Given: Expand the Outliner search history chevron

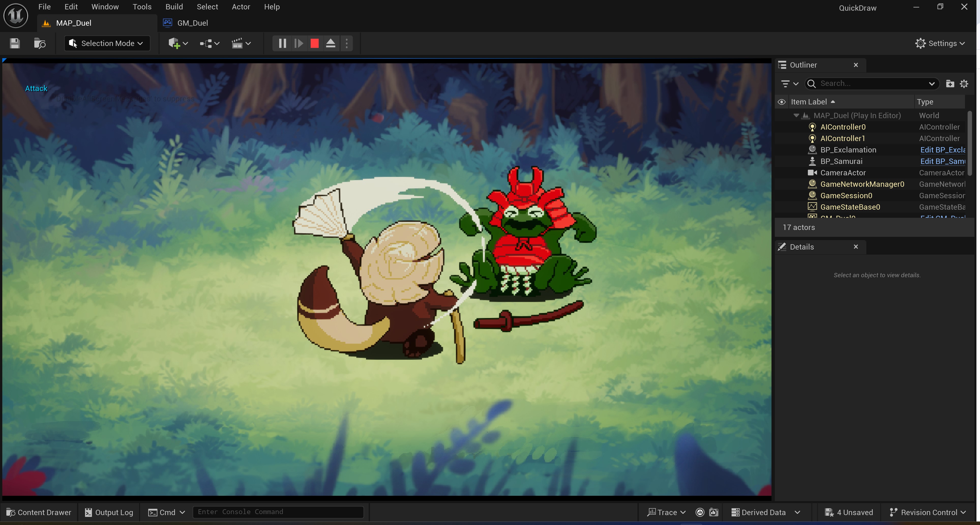Looking at the screenshot, I should pos(932,84).
